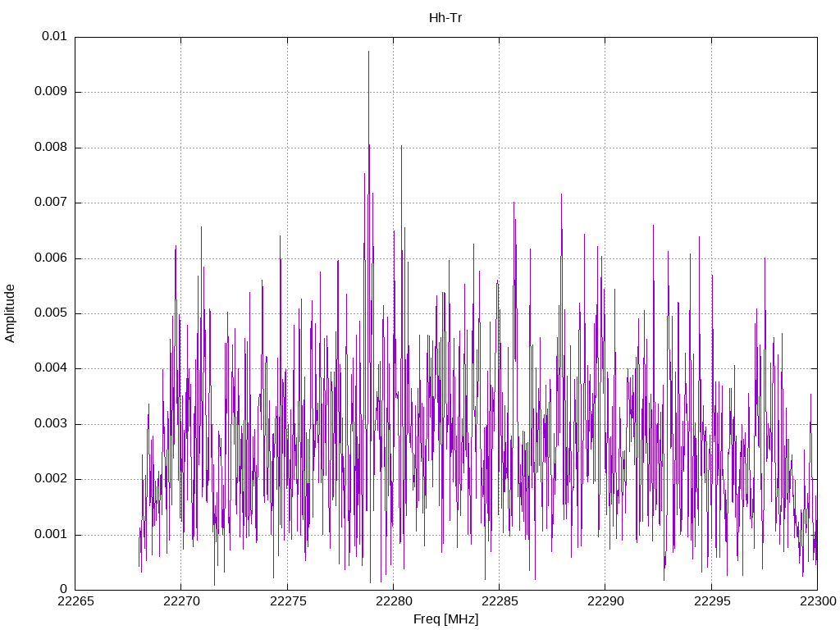840x630 pixels.
Task: Click x-axis tick label 22295
Action: [x=711, y=601]
